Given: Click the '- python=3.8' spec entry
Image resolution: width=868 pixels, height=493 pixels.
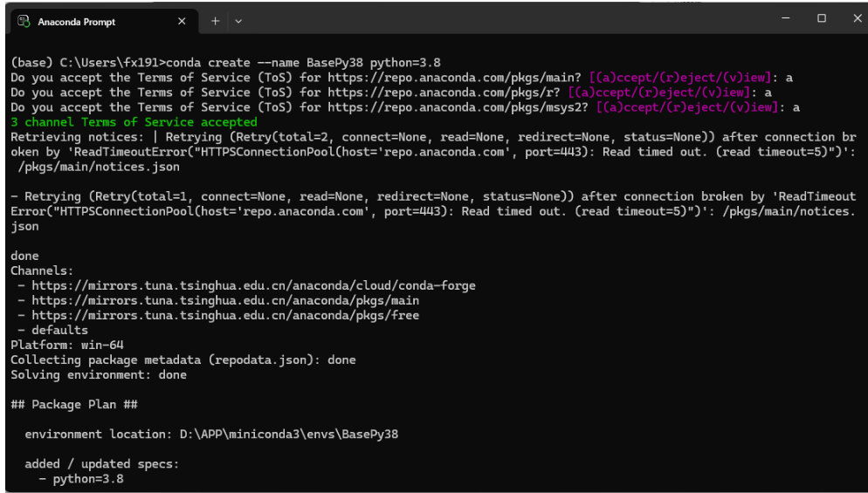Looking at the screenshot, I should [81, 479].
